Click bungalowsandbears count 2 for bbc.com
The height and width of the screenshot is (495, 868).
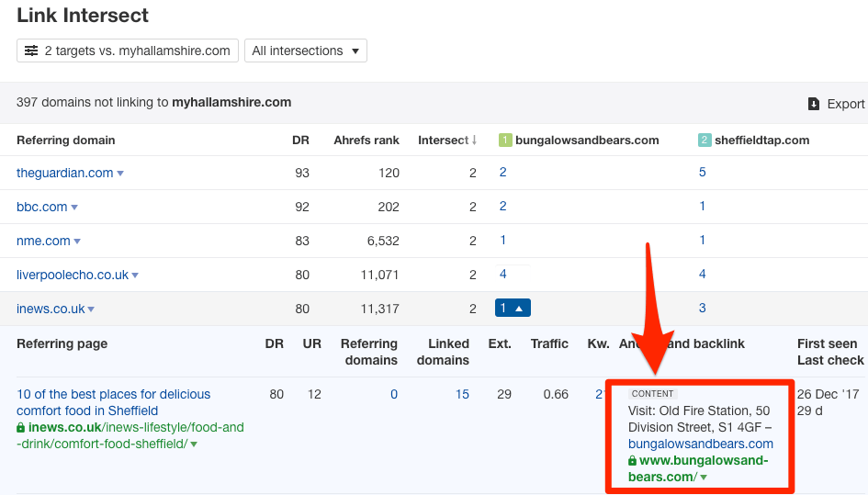[x=502, y=206]
